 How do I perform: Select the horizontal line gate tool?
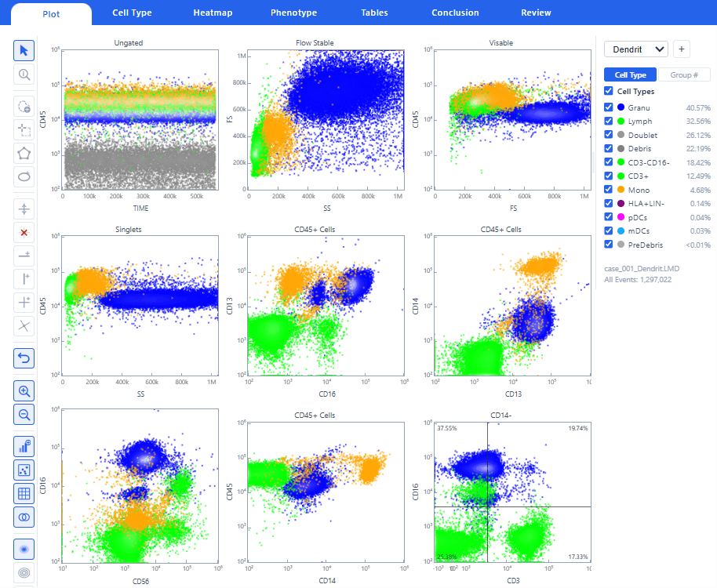click(24, 256)
